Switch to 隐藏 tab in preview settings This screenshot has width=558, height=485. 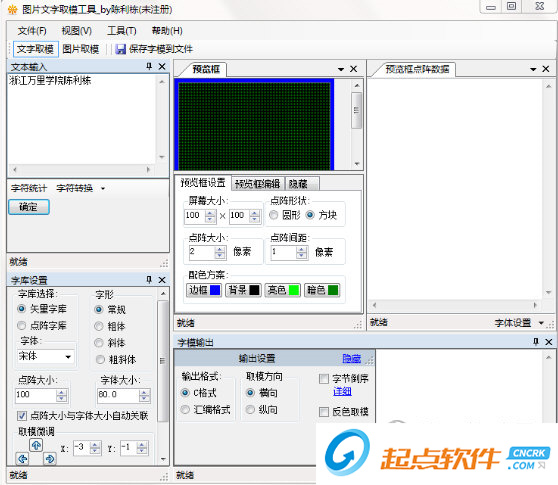tap(302, 184)
